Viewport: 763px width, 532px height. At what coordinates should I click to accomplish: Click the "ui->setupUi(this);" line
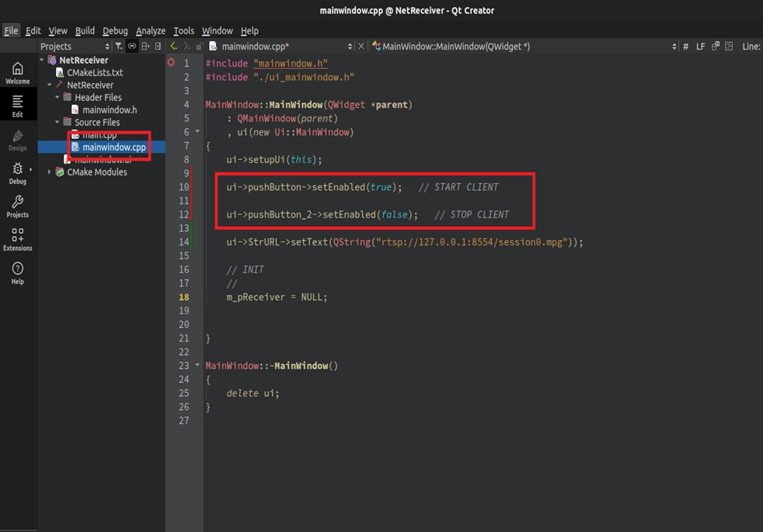click(274, 159)
